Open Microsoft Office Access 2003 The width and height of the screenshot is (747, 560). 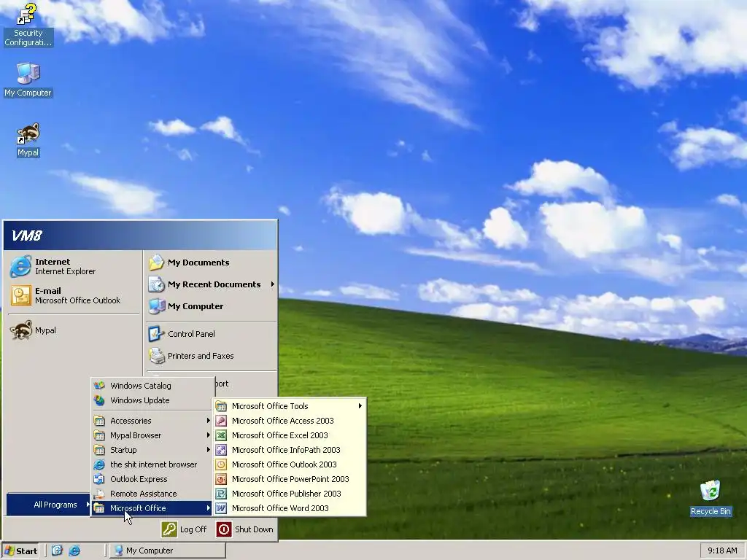point(289,421)
